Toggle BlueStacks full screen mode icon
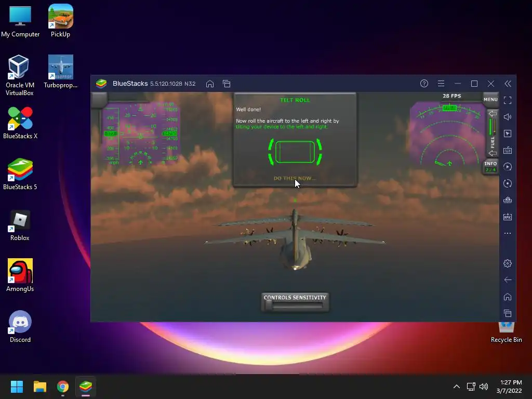532x399 pixels. pos(507,100)
